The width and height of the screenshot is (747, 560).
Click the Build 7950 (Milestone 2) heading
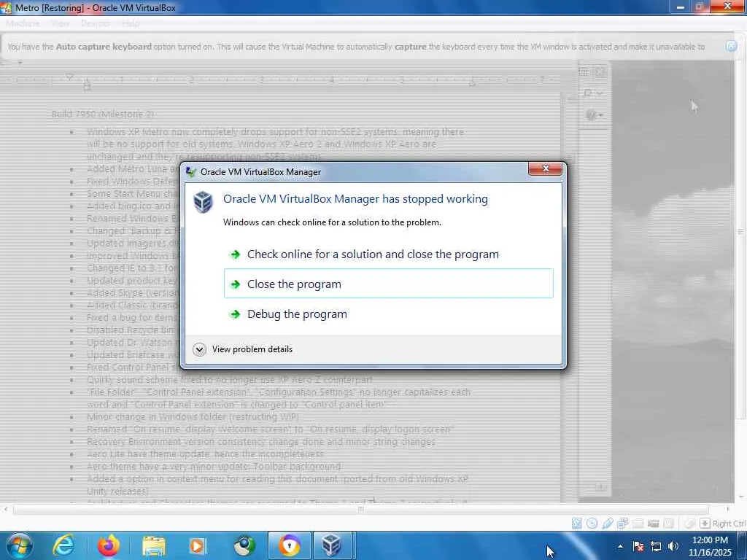(x=103, y=114)
